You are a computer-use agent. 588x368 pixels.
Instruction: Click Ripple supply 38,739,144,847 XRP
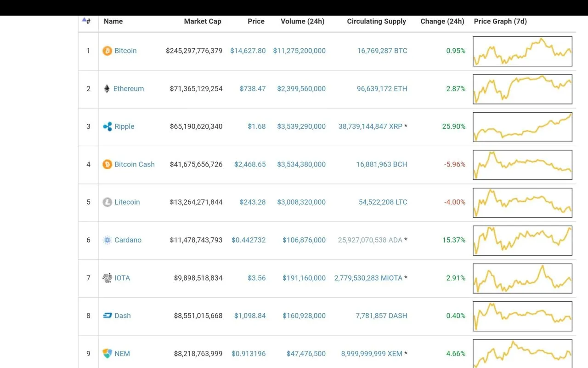click(x=370, y=126)
